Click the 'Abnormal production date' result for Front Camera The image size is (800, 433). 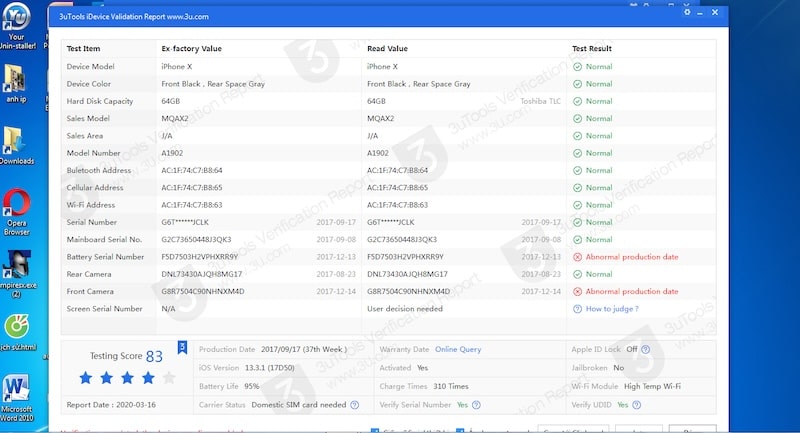[x=632, y=292]
